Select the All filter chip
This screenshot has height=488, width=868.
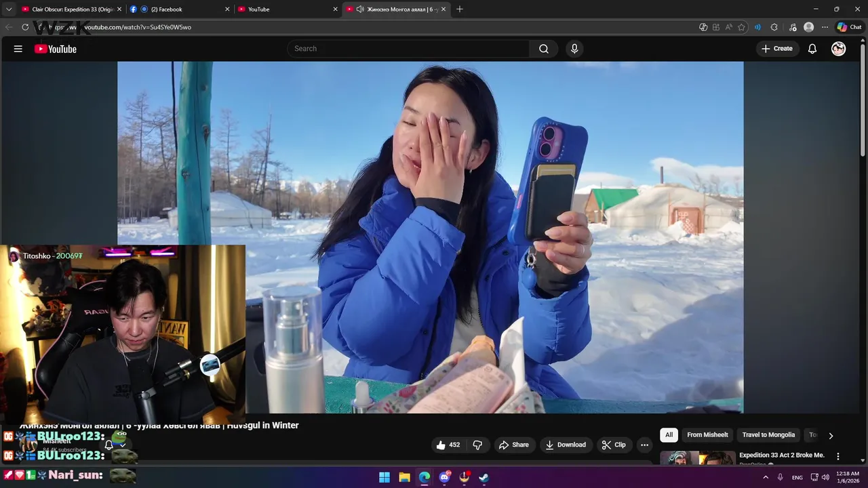[x=669, y=435]
